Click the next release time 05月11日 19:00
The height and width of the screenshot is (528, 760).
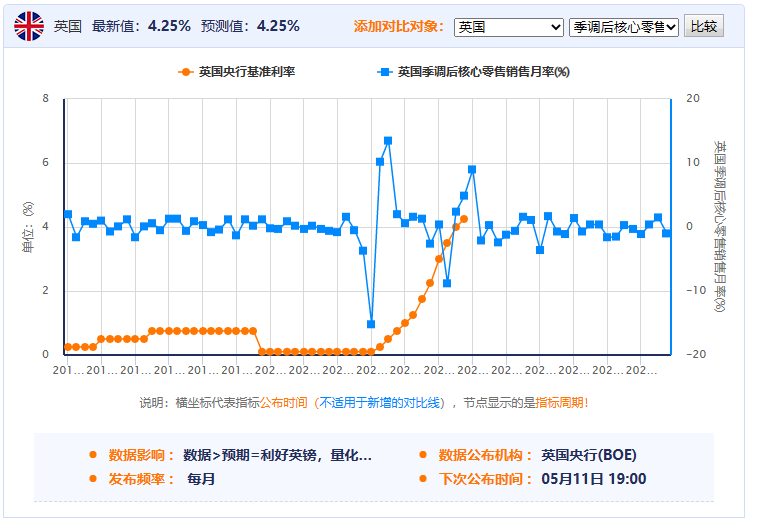594,479
